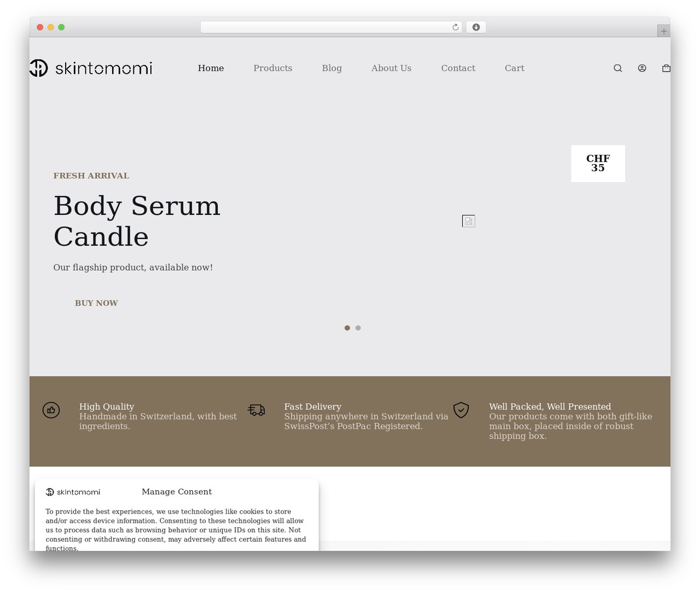Click the broken image placeholder in slider
This screenshot has width=700, height=593.
(469, 221)
